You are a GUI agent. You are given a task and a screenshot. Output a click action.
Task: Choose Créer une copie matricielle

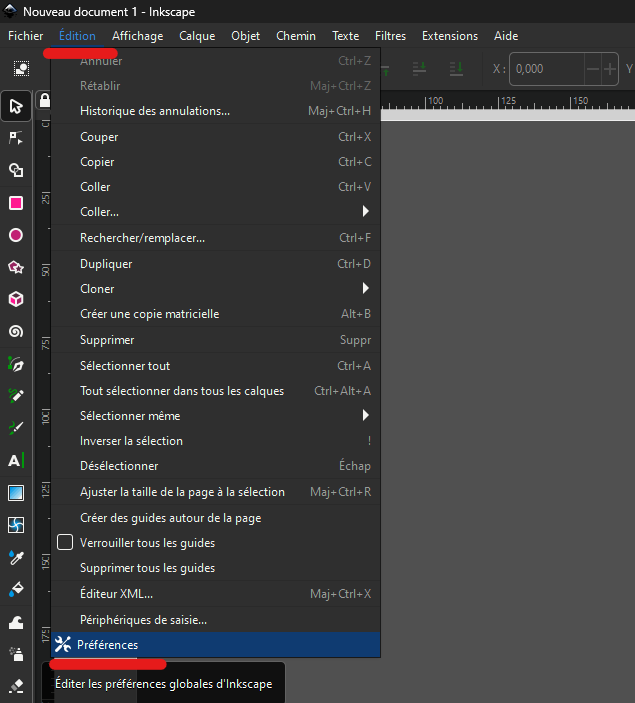click(x=216, y=314)
